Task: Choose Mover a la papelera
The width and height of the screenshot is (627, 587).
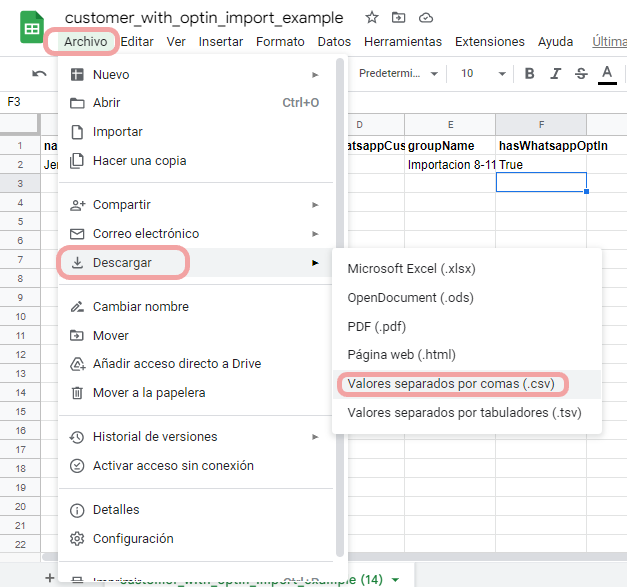Action: 196,393
